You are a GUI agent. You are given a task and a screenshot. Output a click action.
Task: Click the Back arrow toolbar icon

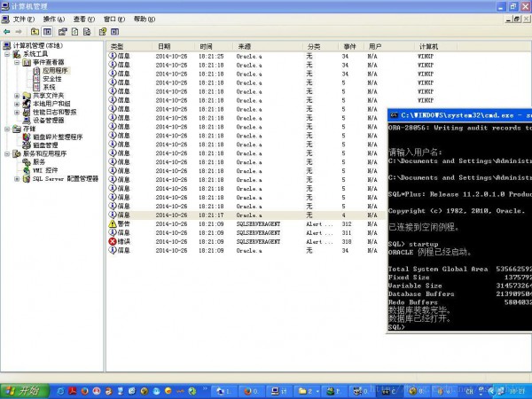(6, 32)
